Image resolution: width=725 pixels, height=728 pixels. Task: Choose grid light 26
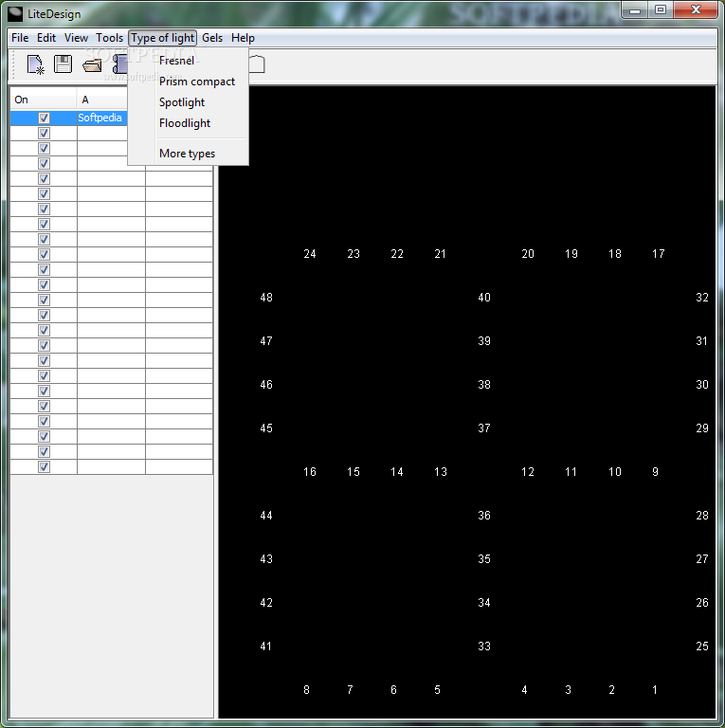[x=702, y=603]
